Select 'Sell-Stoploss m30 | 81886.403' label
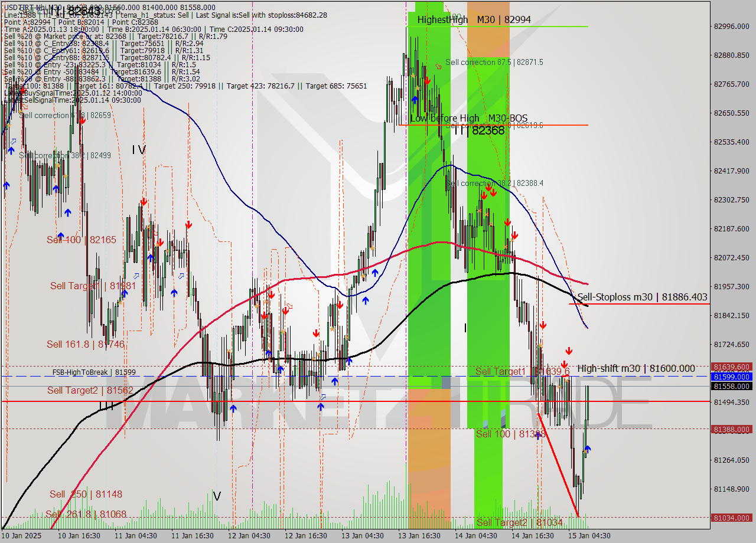The height and width of the screenshot is (543, 756). 642,297
